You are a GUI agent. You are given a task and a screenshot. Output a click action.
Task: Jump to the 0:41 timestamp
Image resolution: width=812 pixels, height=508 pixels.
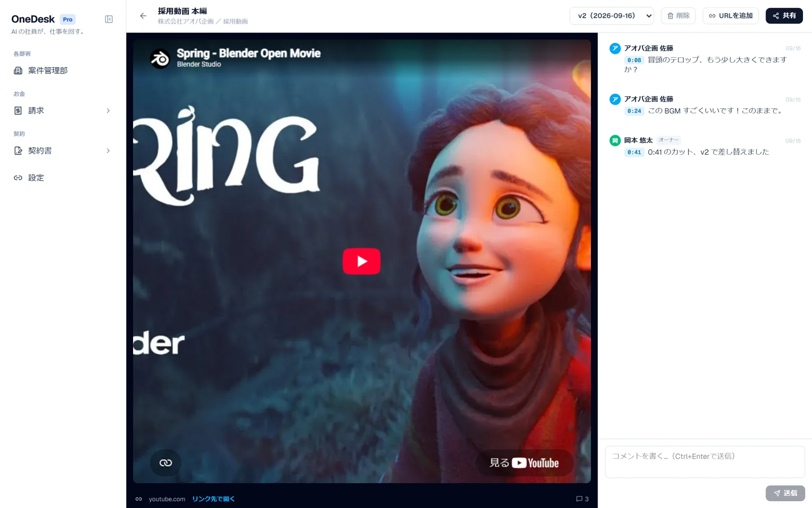click(634, 152)
